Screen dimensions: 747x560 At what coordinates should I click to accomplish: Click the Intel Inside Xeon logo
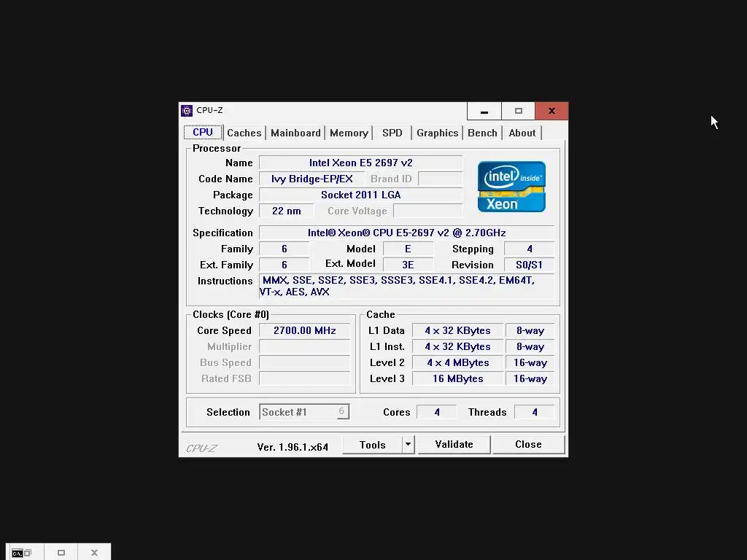click(x=511, y=187)
